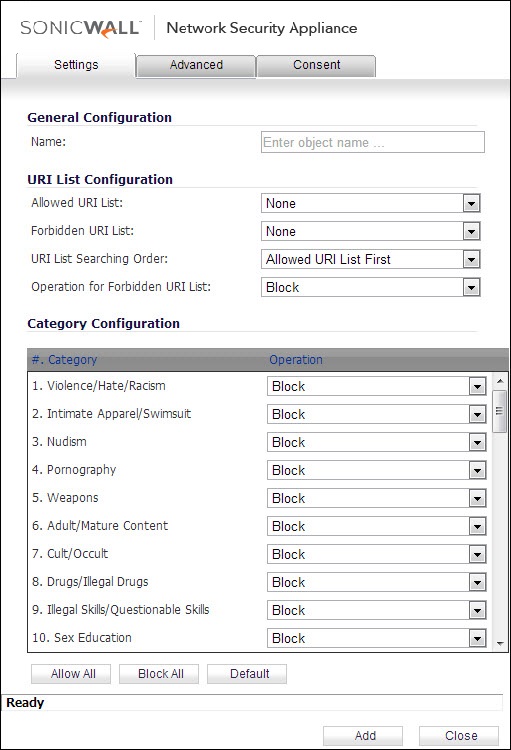Click category list scrollbar down arrow
Image resolution: width=511 pixels, height=750 pixels.
(500, 644)
